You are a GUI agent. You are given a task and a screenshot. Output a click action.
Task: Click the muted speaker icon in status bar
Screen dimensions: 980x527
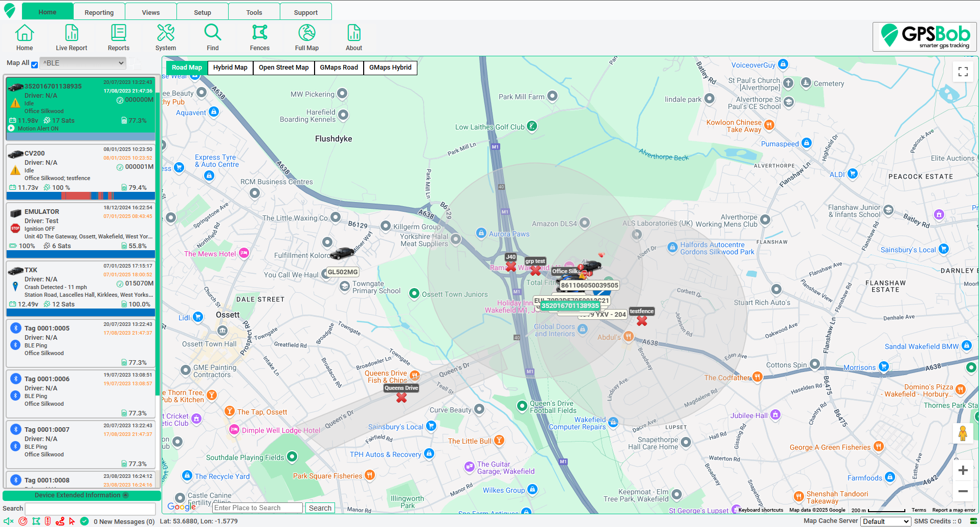click(9, 521)
